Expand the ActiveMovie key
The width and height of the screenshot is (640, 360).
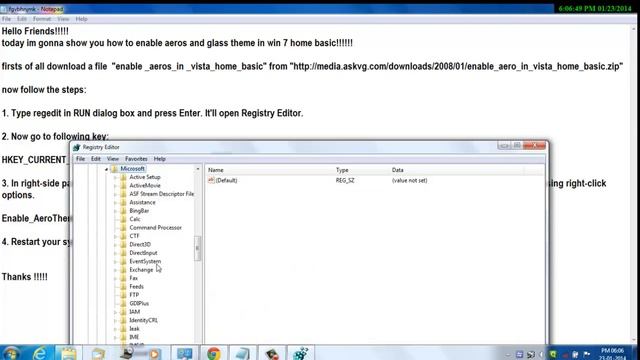[x=116, y=186]
